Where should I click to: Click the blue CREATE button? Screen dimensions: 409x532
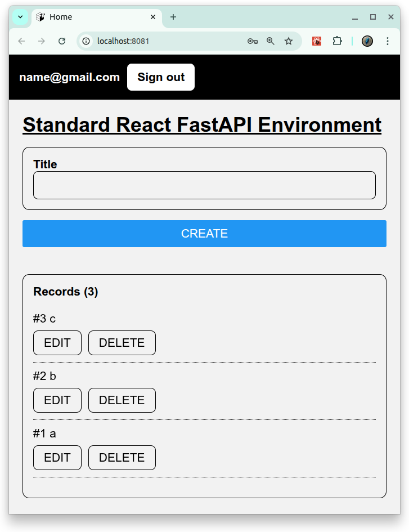pos(205,234)
